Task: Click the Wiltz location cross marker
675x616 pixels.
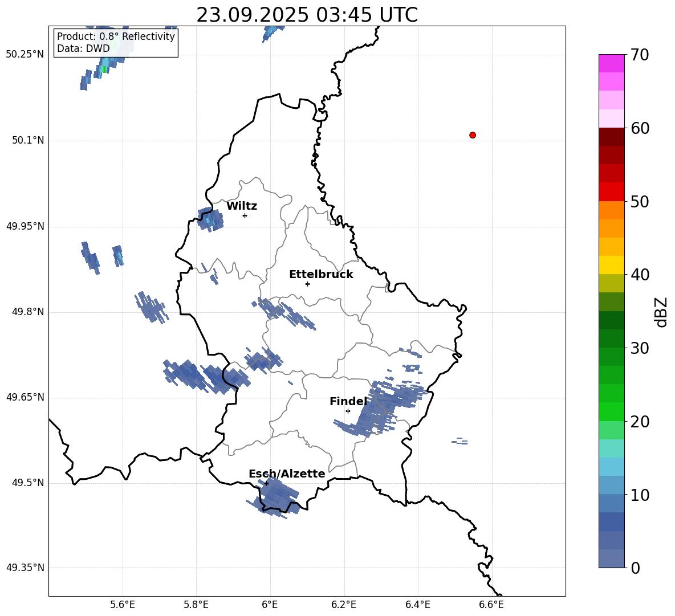Action: [x=245, y=215]
